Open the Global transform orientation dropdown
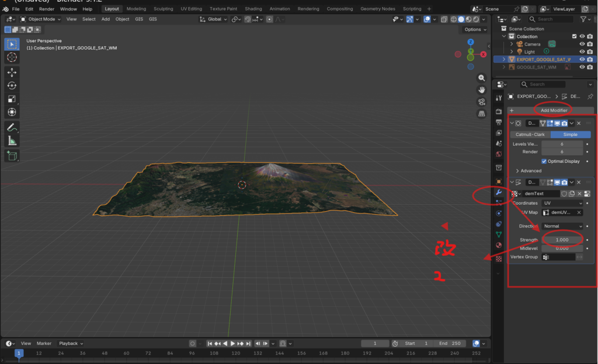Screen dimensions: 598x364 coord(213,19)
